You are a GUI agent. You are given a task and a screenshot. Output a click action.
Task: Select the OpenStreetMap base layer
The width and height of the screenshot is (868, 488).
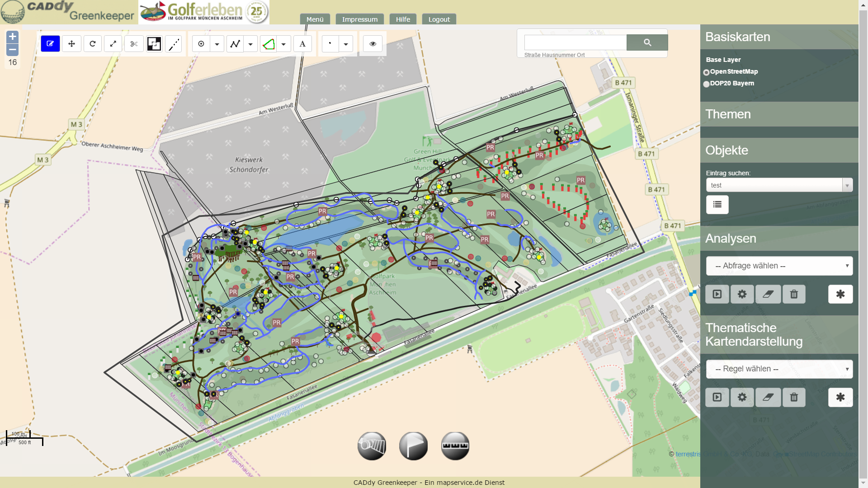point(706,72)
